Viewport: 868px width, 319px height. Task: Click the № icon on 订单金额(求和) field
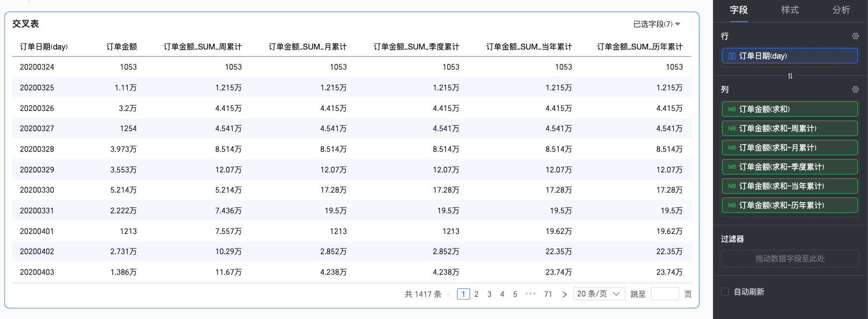(732, 110)
